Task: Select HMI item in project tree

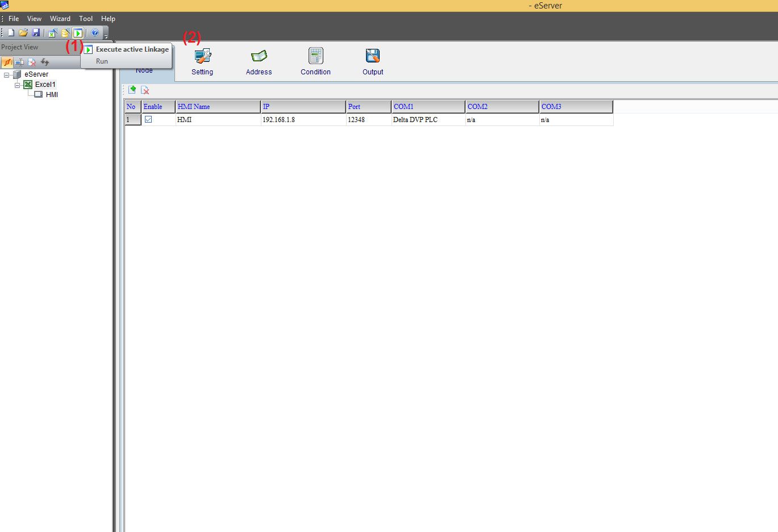Action: tap(52, 95)
